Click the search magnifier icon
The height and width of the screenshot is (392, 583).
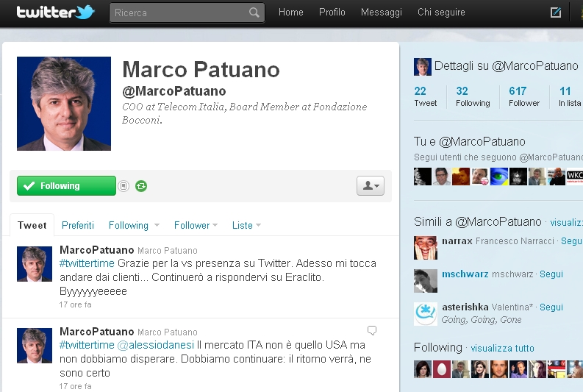tap(254, 13)
